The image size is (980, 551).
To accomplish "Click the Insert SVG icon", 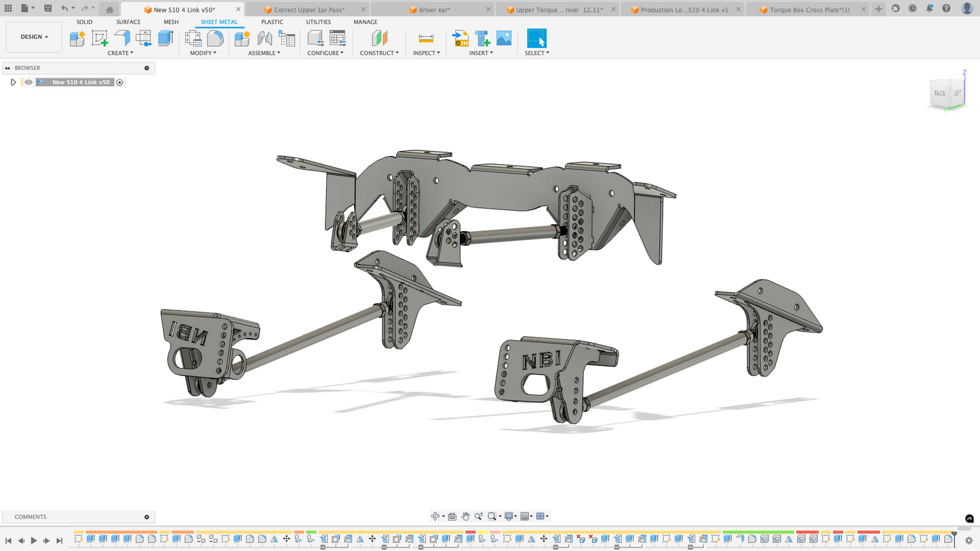I will click(x=460, y=39).
